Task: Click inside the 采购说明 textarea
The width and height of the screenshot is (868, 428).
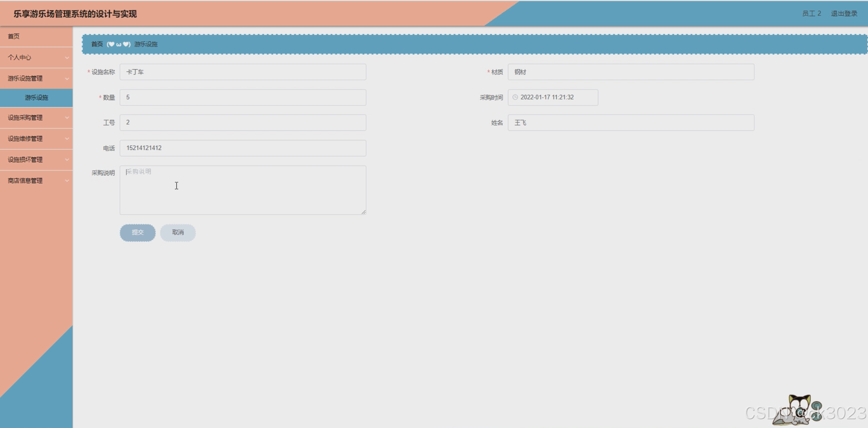Action: (x=243, y=190)
